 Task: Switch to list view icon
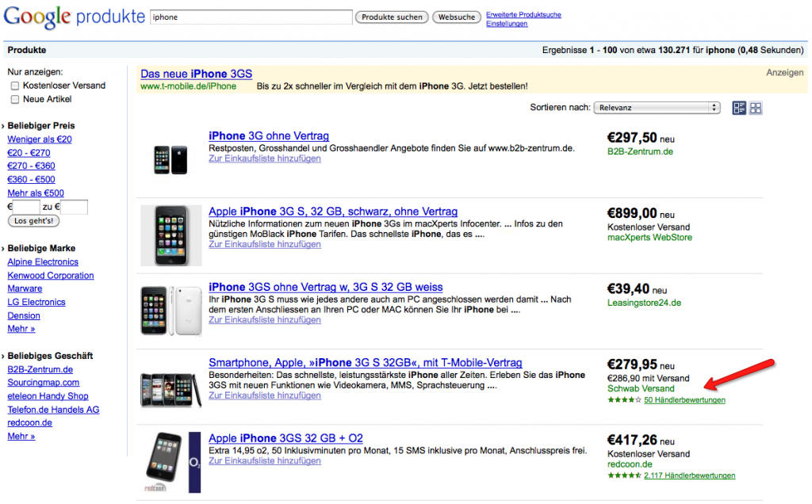pos(739,108)
